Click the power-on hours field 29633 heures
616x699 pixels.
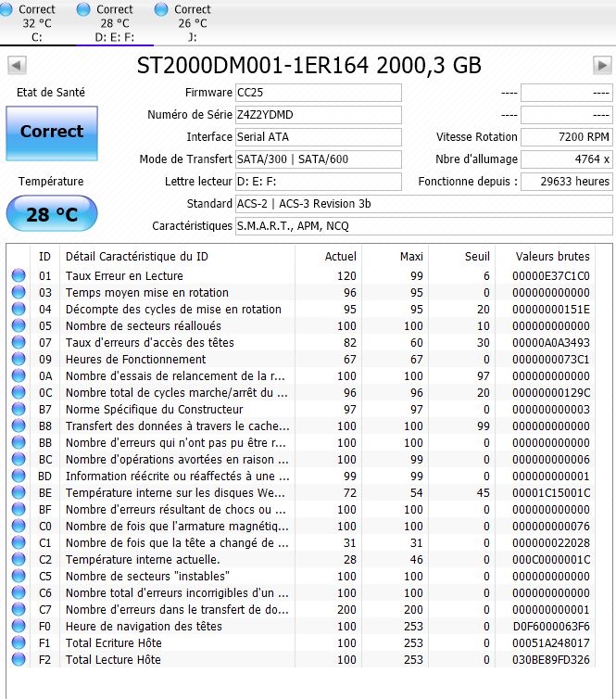click(567, 182)
